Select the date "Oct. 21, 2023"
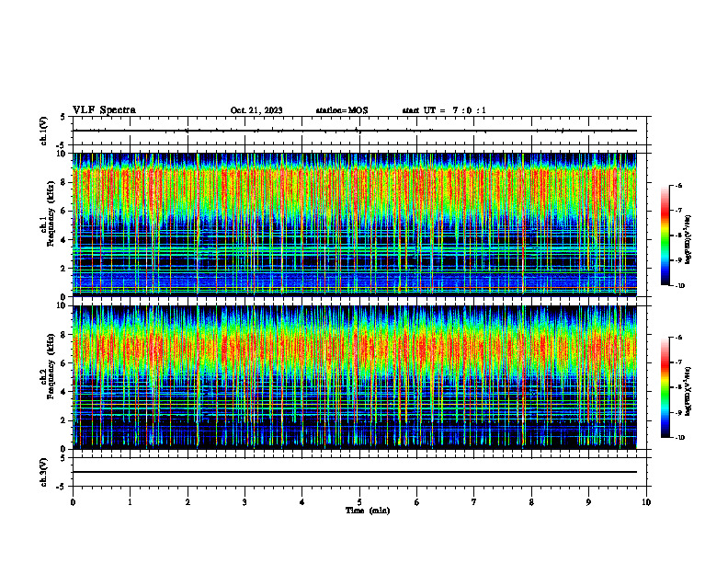 click(256, 110)
